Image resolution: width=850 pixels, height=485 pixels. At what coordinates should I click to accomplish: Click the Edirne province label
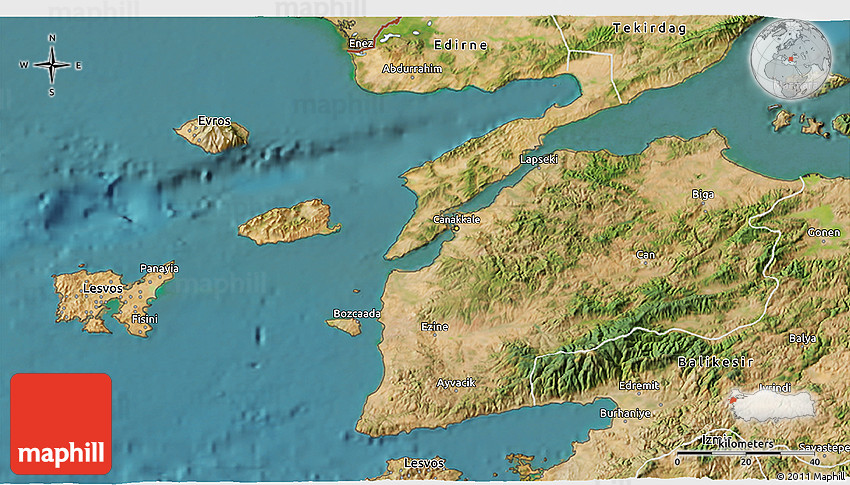(x=459, y=45)
